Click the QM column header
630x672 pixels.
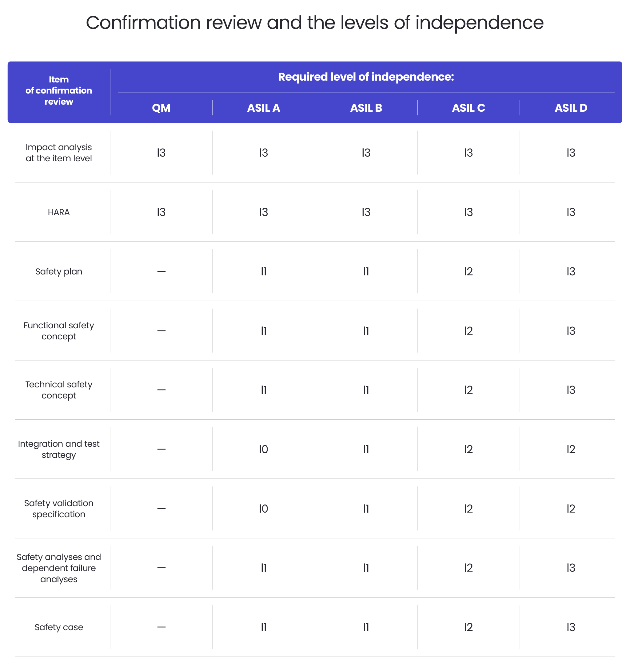click(x=161, y=108)
